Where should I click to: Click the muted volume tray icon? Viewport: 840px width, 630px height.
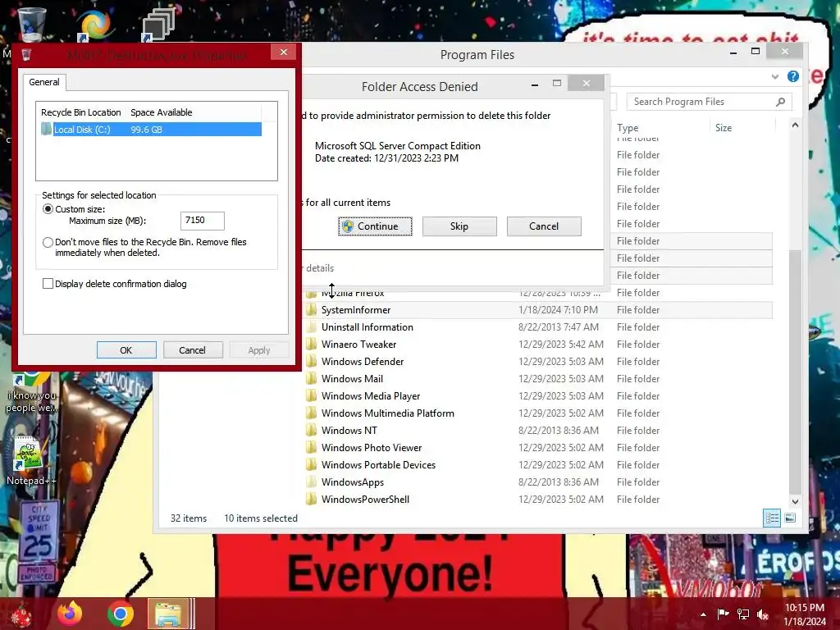762,614
